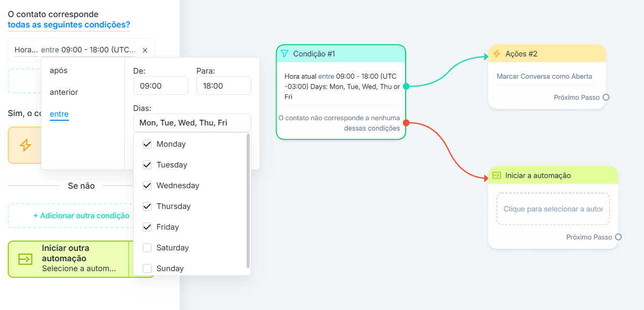This screenshot has width=644, height=310.
Task: Open the Para end time field
Action: tap(223, 86)
